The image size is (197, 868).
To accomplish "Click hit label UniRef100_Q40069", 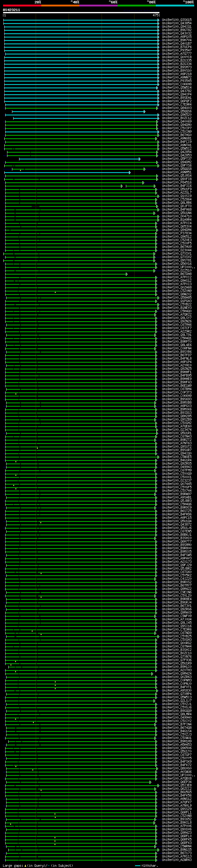I will click(x=177, y=122).
